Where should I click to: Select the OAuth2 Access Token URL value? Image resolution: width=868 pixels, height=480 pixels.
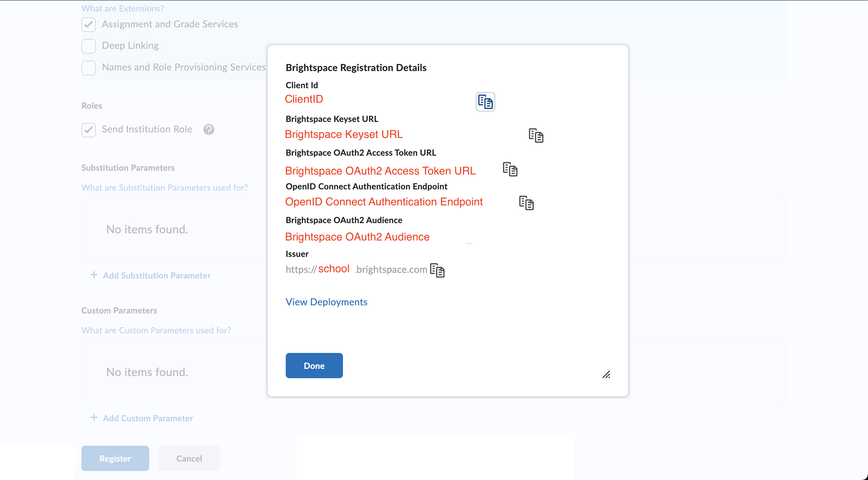(x=380, y=171)
